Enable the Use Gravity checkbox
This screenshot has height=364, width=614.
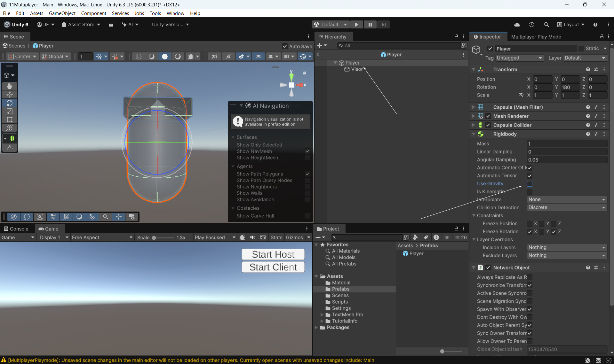pyautogui.click(x=530, y=184)
